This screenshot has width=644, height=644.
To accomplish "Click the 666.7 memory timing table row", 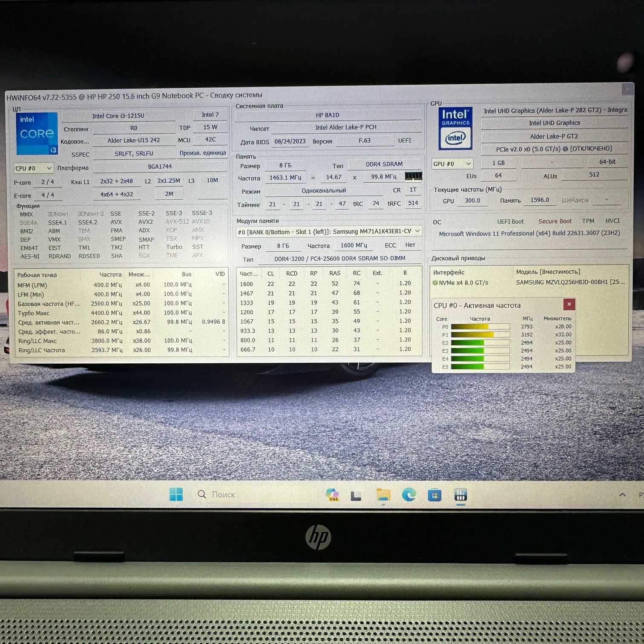I will [329, 349].
